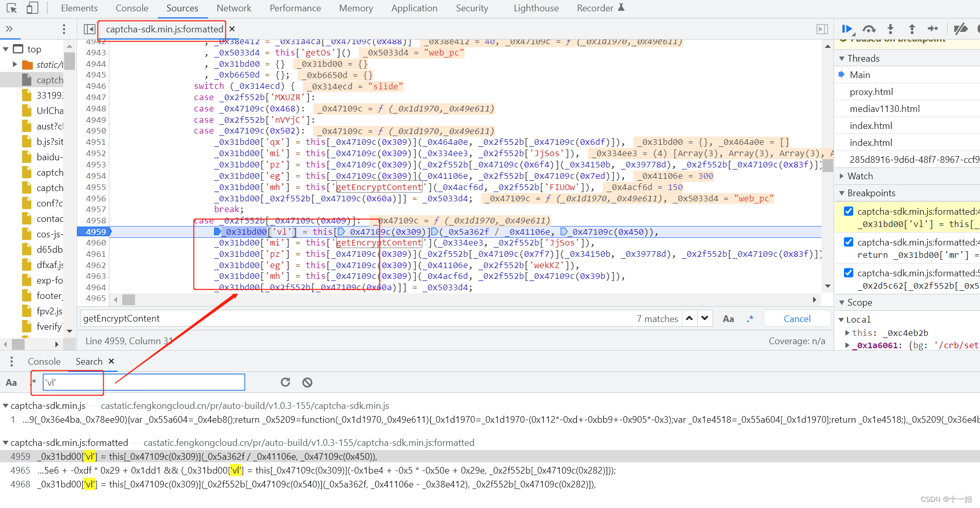Cancel the find in file bar
The image size is (980, 508).
point(797,319)
